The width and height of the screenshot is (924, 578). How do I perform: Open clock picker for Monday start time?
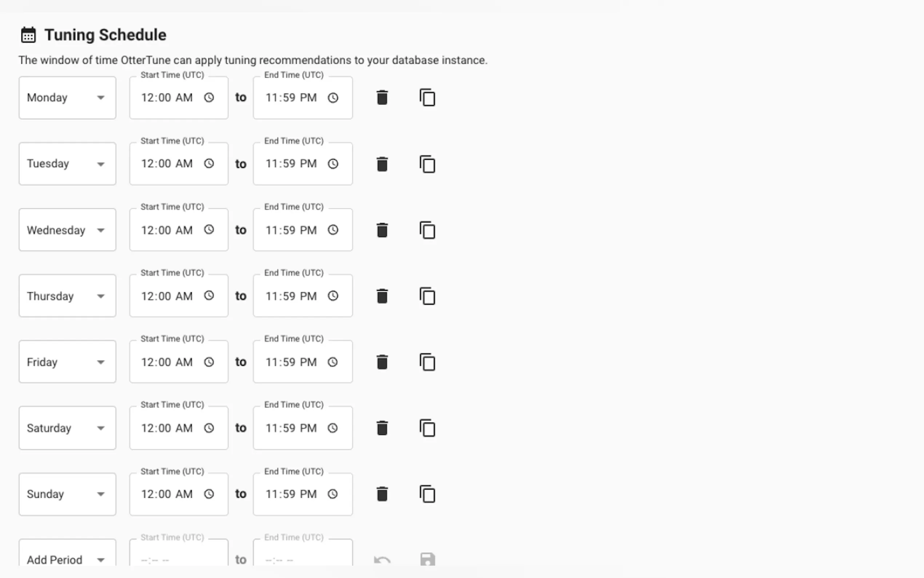point(209,98)
